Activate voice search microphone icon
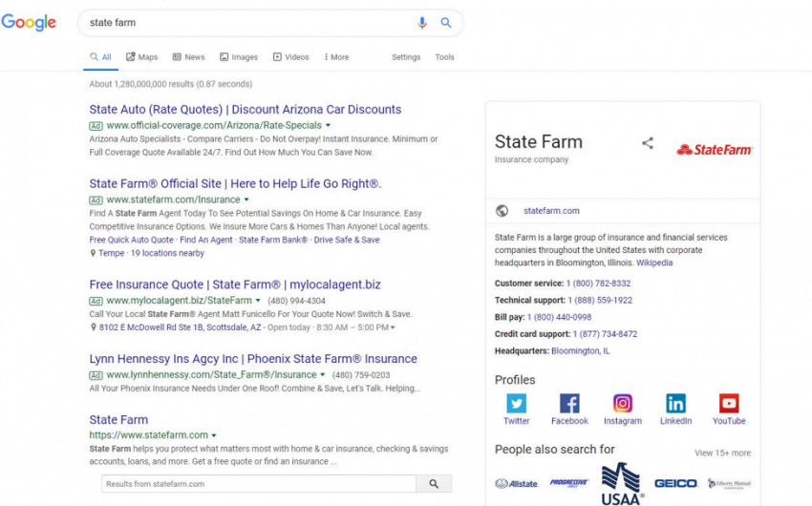The width and height of the screenshot is (812, 506). pyautogui.click(x=422, y=23)
